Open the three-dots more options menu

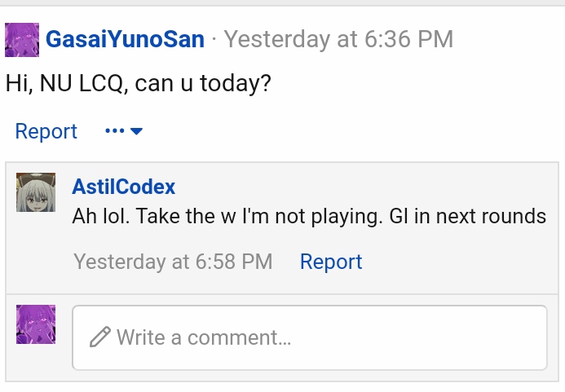point(115,130)
